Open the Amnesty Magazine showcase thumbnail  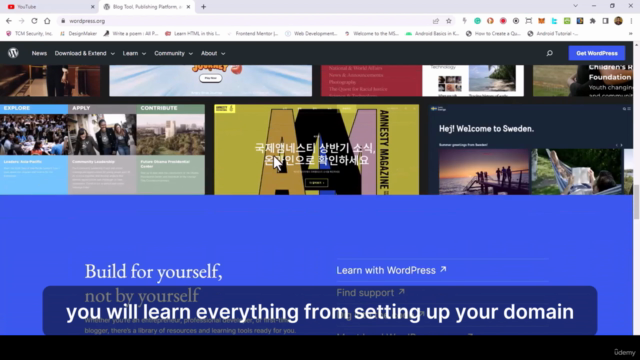point(316,149)
